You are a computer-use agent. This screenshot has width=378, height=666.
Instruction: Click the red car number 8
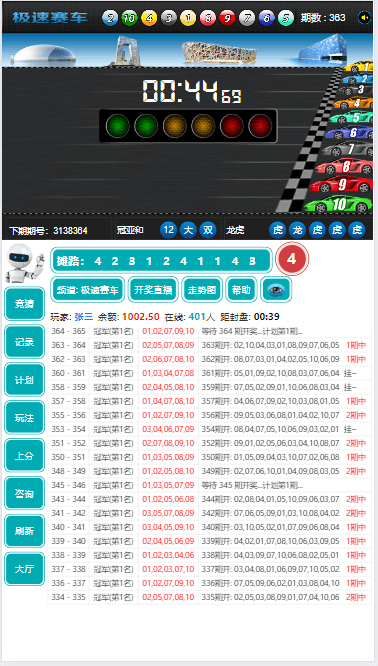tap(344, 166)
